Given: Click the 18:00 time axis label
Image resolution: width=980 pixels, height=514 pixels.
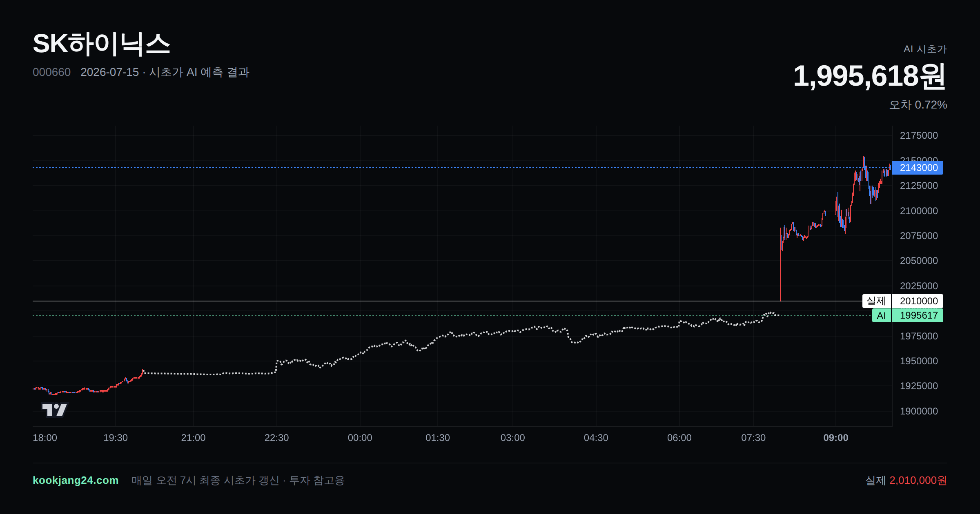Looking at the screenshot, I should [x=45, y=438].
